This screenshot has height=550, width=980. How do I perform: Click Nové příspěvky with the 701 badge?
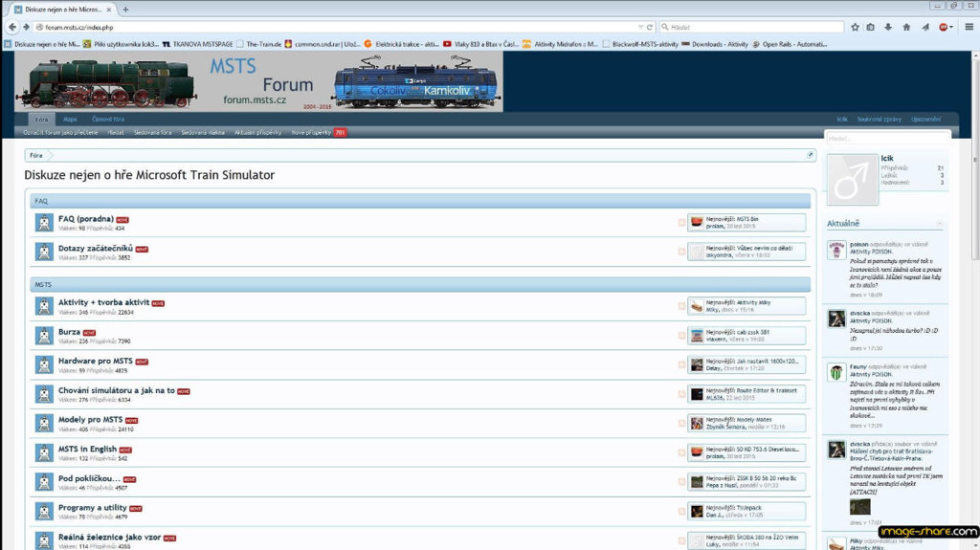point(318,133)
